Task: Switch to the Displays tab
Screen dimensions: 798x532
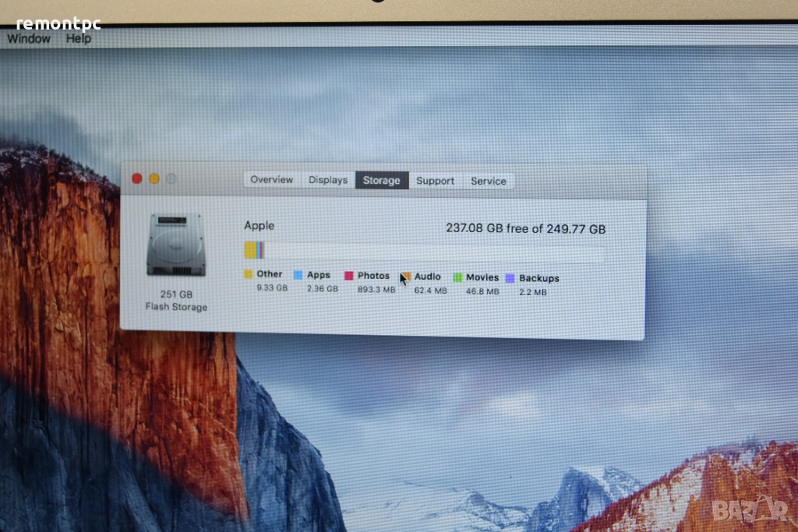Action: pos(328,180)
